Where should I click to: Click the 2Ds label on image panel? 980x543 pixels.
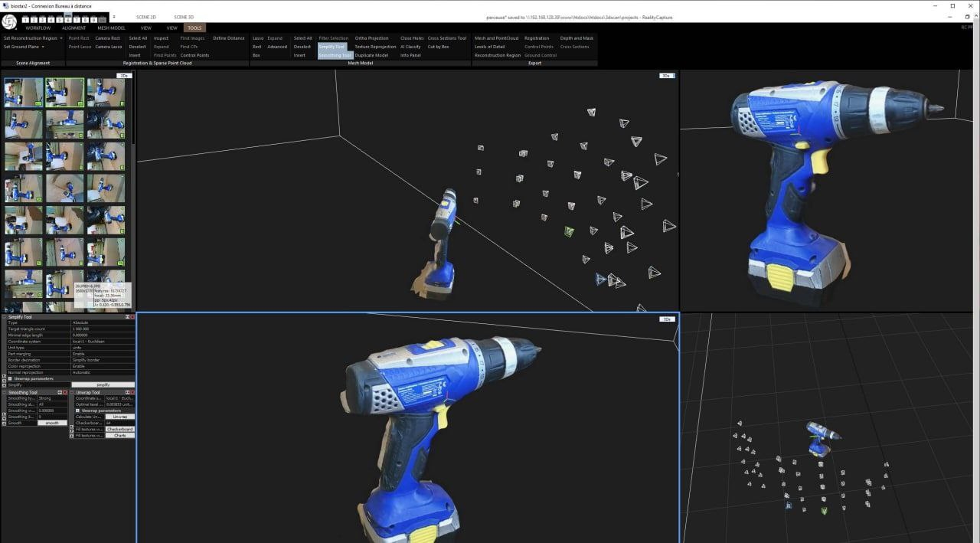[x=122, y=75]
